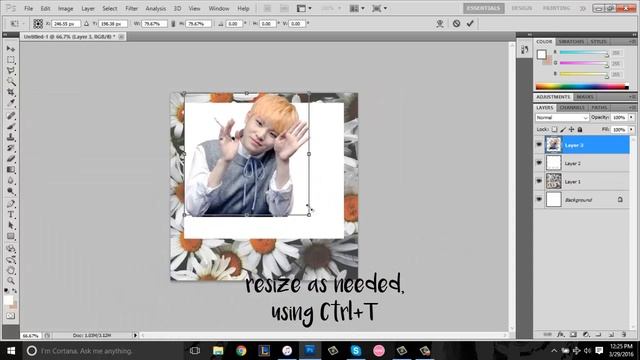
Task: Toggle lock transparent pixels
Action: point(554,129)
